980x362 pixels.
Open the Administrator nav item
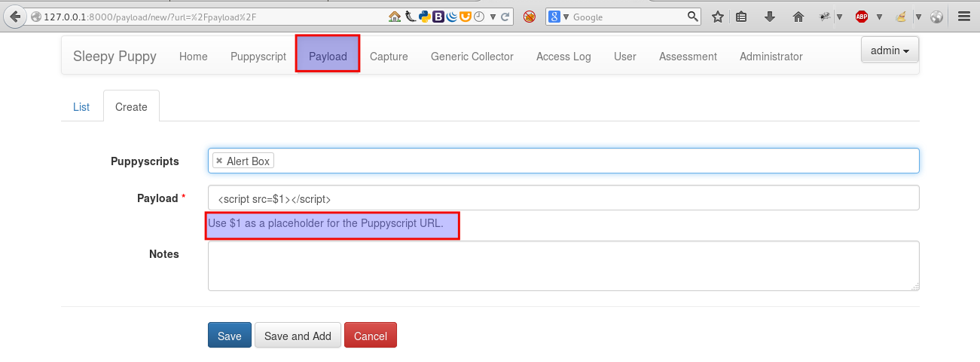[771, 56]
